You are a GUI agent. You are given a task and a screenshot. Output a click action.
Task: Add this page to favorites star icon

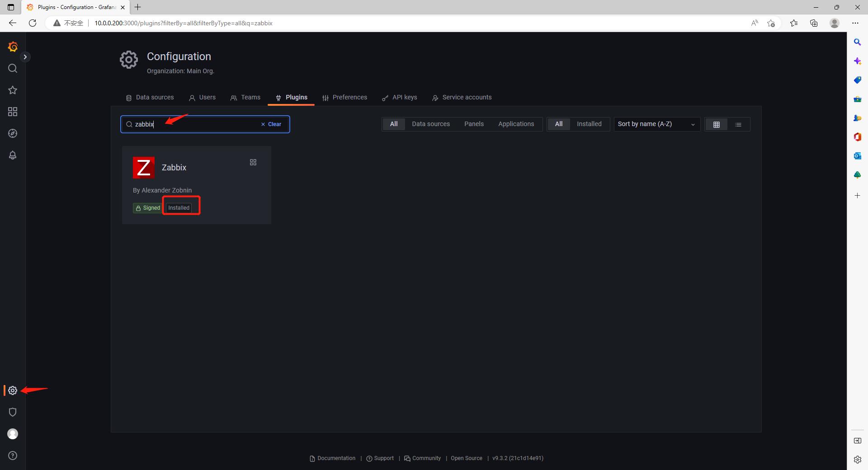tap(771, 23)
